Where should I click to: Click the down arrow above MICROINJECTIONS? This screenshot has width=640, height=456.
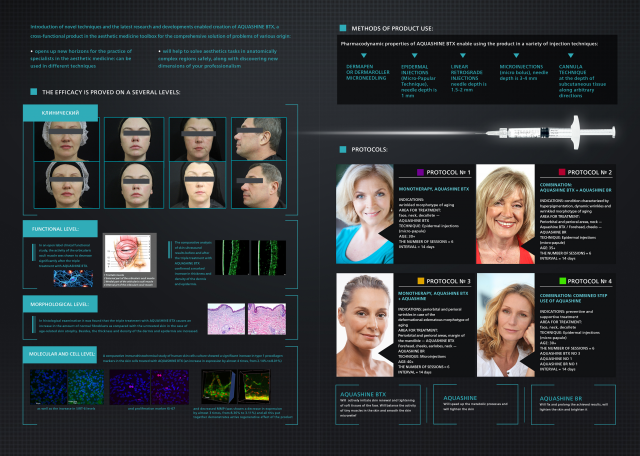pos(516,55)
